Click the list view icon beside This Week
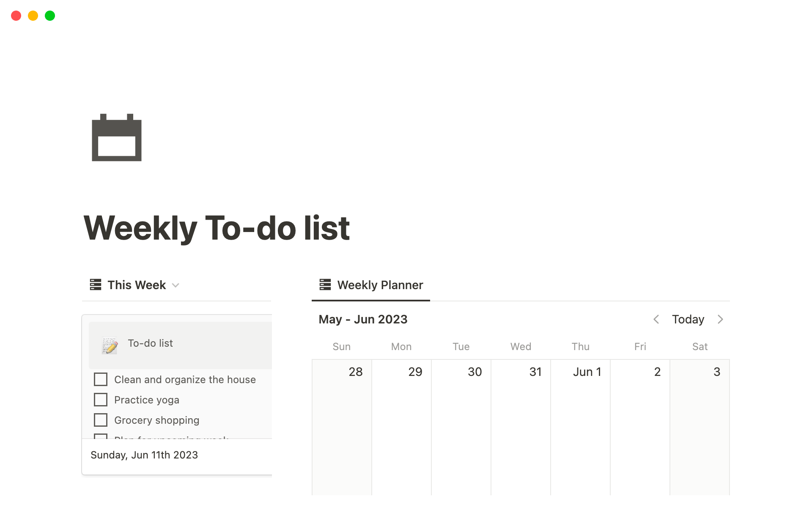Viewport: 812px width, 508px height. (95, 285)
